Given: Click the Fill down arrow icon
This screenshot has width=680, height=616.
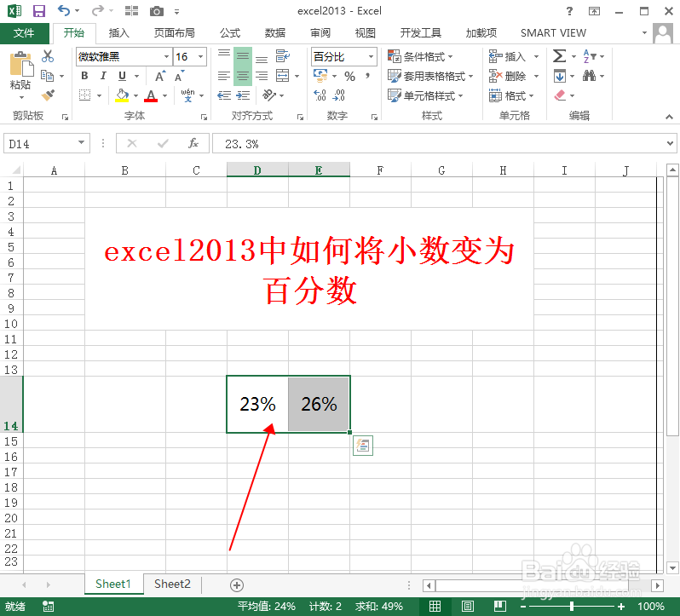Looking at the screenshot, I should click(560, 77).
